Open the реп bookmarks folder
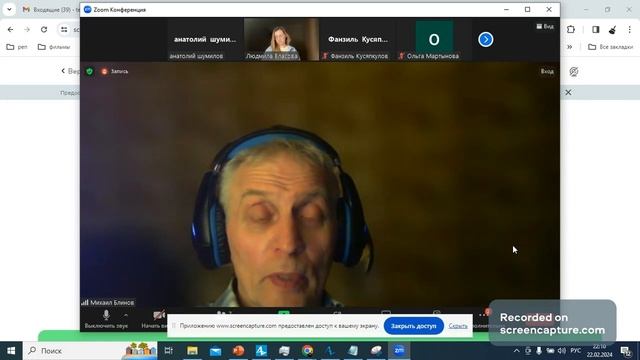Image resolution: width=640 pixels, height=360 pixels. pos(17,47)
